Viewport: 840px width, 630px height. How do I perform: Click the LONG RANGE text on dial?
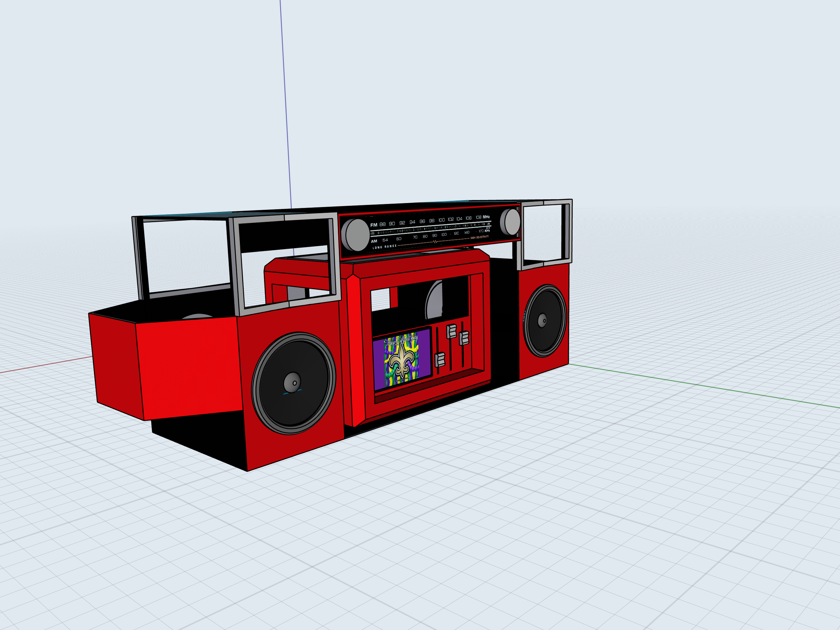click(384, 247)
